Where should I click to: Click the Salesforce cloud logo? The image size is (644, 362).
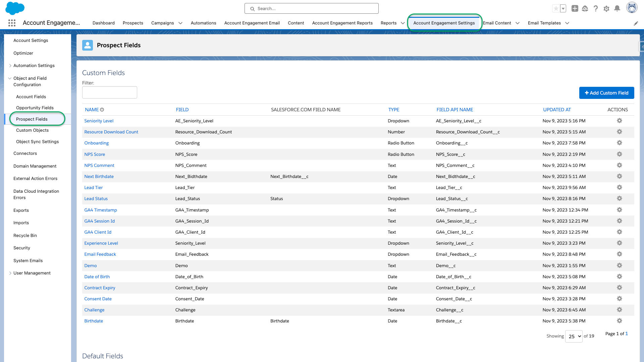(15, 8)
